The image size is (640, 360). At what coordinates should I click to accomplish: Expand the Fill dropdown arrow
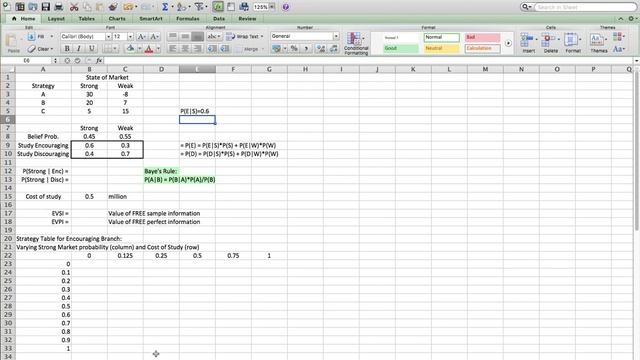pyautogui.click(x=51, y=36)
